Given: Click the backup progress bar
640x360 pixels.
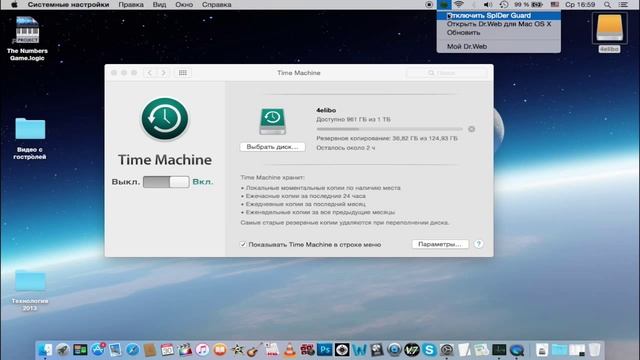Looking at the screenshot, I should point(390,129).
